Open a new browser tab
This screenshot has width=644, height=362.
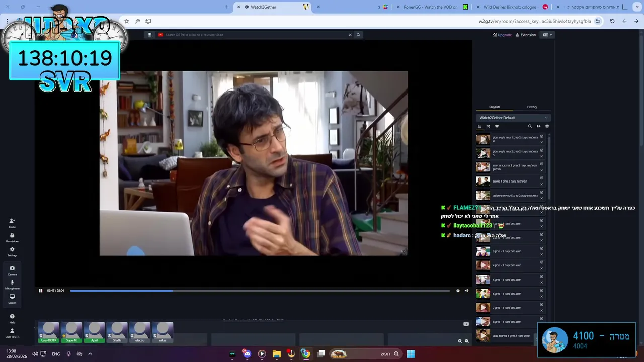pos(226,7)
